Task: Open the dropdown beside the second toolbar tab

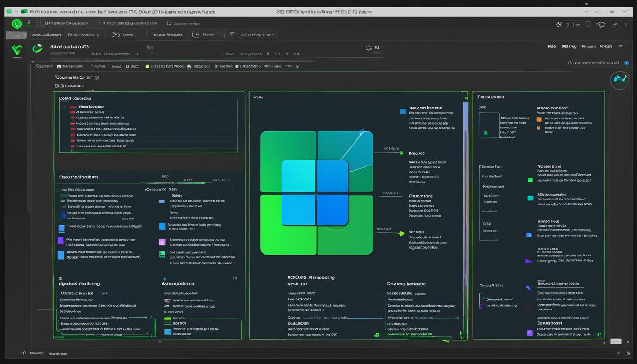Action: [98, 35]
